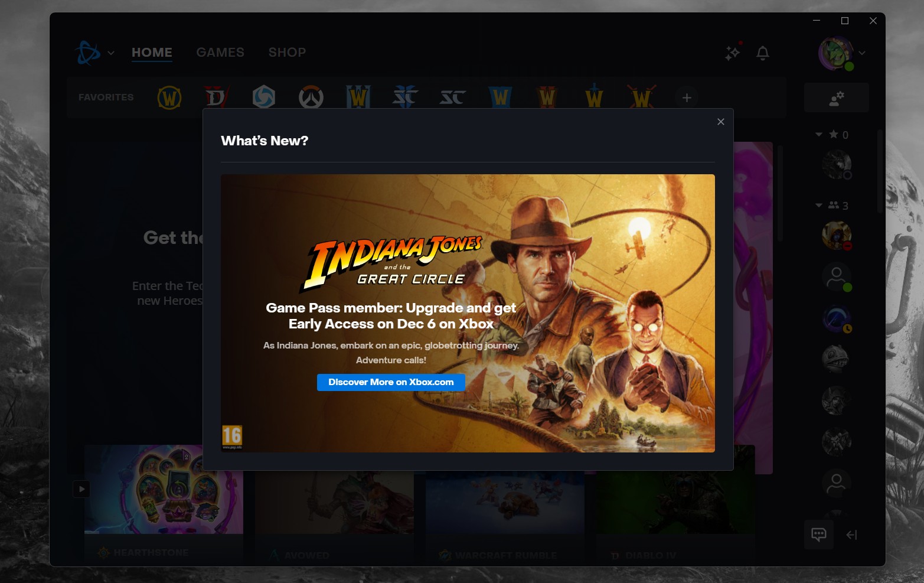Open the notifications bell
Image resolution: width=924 pixels, height=583 pixels.
pyautogui.click(x=763, y=53)
